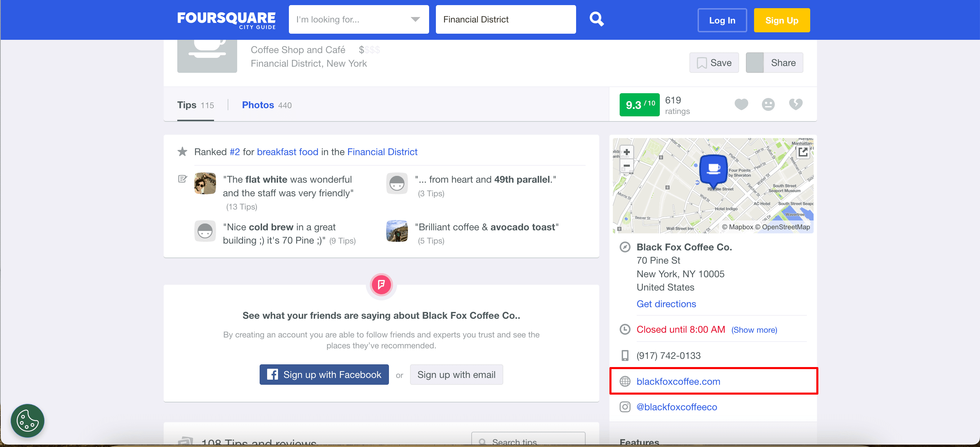The image size is (980, 447).
Task: Click the 'I'm looking for...' search field
Action: pos(358,19)
